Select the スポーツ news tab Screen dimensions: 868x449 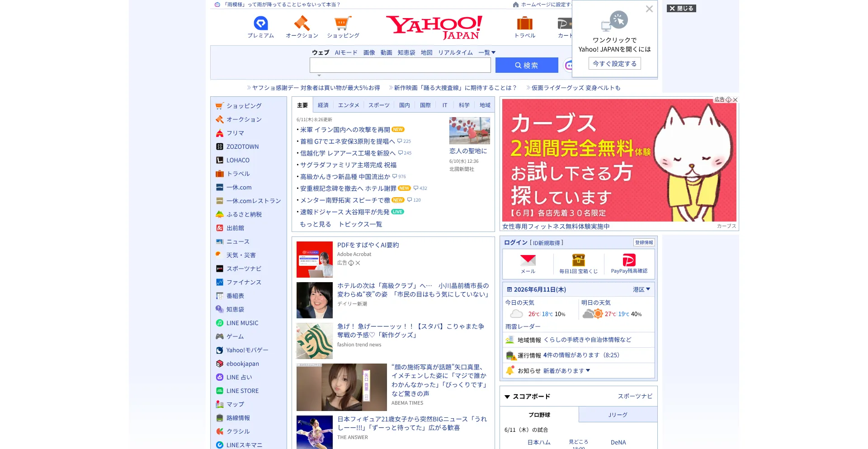coord(379,105)
